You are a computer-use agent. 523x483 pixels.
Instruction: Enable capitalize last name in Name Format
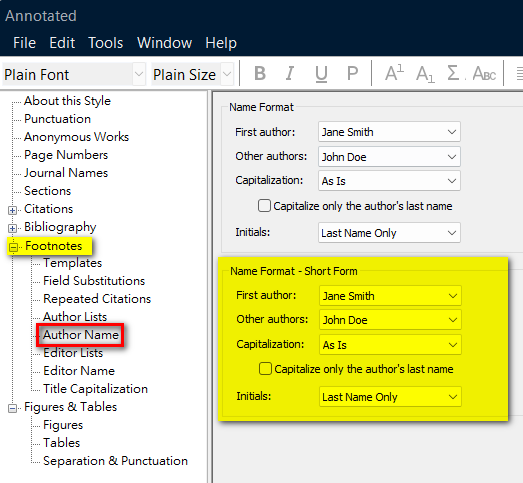(264, 206)
